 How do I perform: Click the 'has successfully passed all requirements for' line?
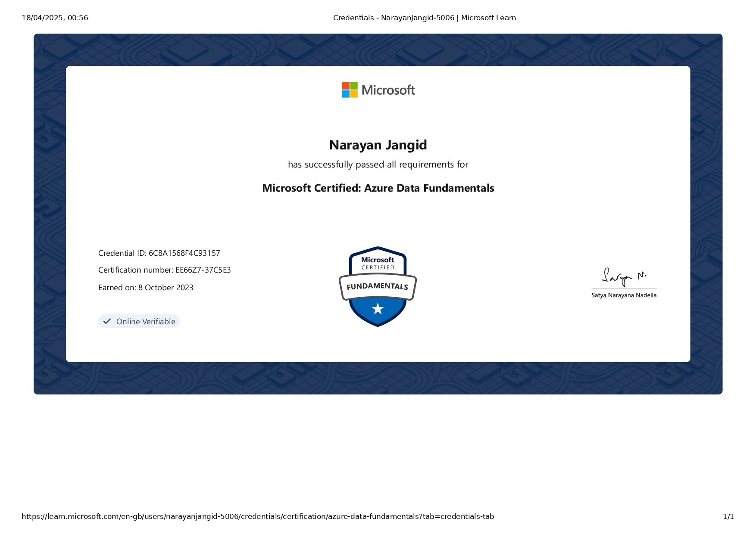point(378,165)
